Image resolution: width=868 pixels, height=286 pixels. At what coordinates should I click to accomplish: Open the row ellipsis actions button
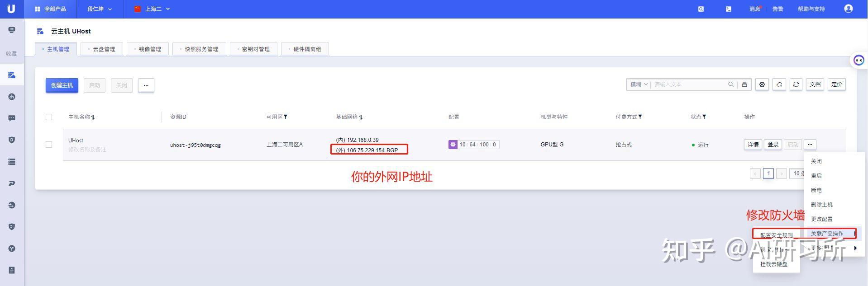click(x=810, y=145)
